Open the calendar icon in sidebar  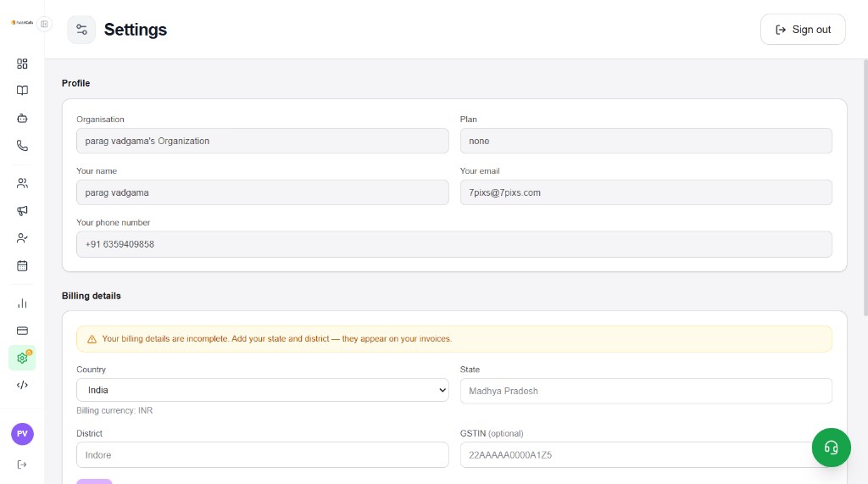tap(22, 266)
